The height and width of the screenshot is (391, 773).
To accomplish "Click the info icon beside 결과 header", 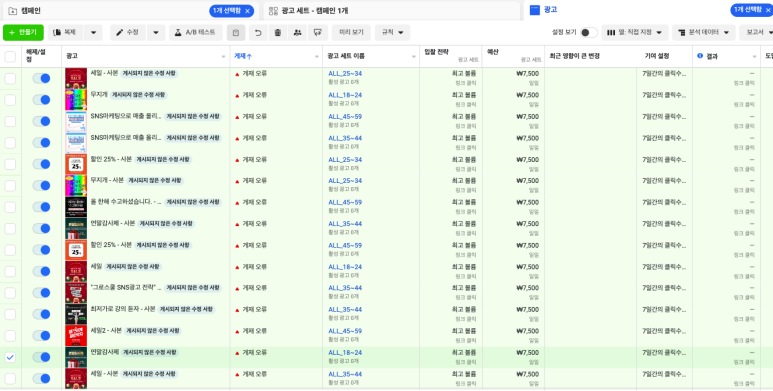I will pos(700,56).
